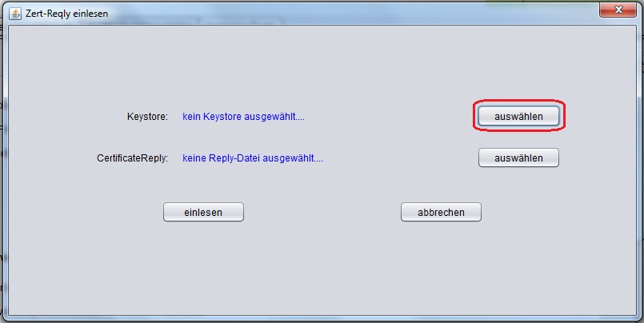This screenshot has height=323, width=644.
Task: Click the gap between both auswählen buttons
Action: pyautogui.click(x=518, y=137)
